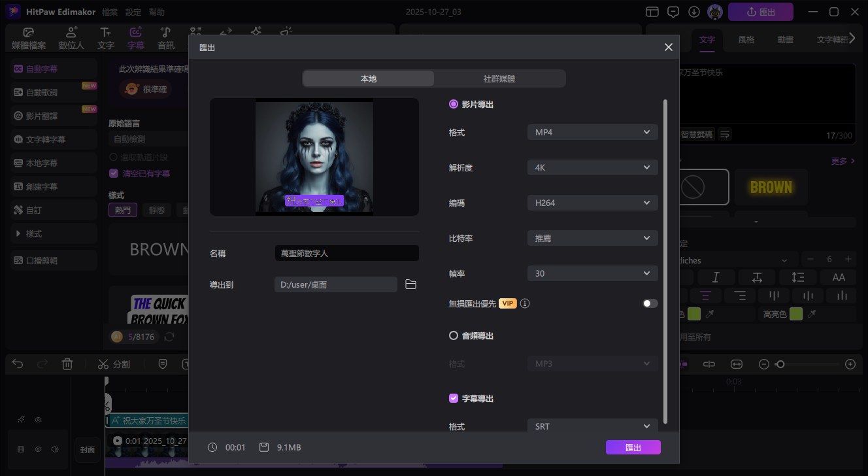Open the 格式 MP4 format dropdown
Screen dimensions: 868x476
point(592,131)
